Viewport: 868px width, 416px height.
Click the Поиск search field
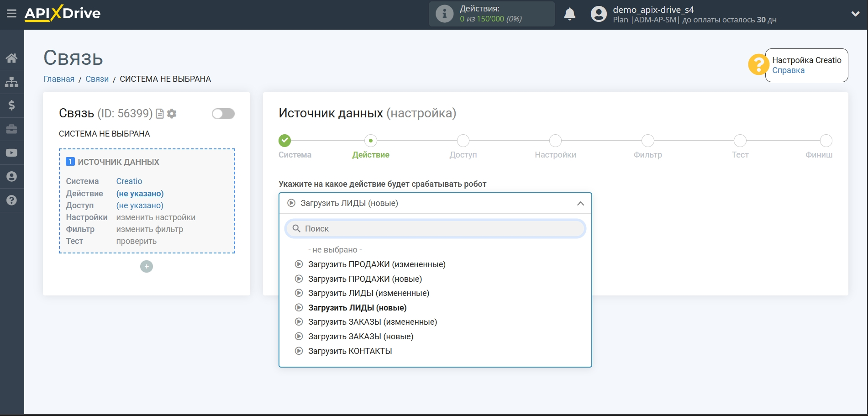pos(435,229)
